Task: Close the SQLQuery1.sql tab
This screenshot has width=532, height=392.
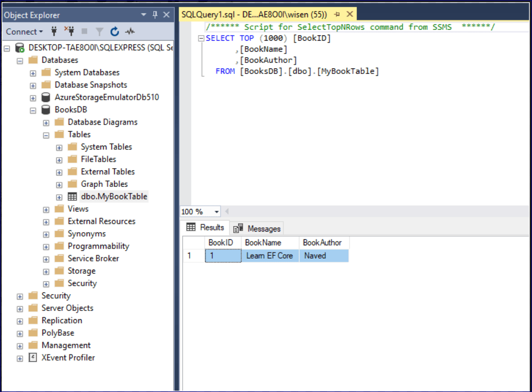Action: 349,14
